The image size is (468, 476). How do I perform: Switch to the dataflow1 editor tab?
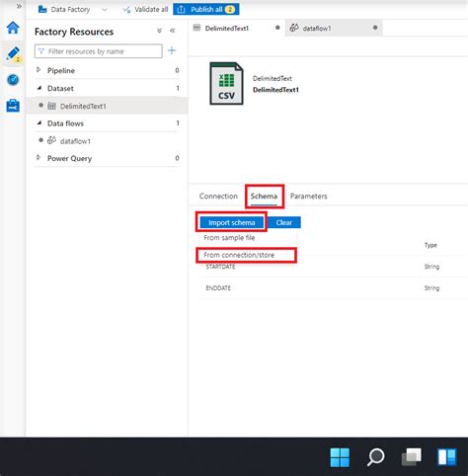(x=334, y=29)
